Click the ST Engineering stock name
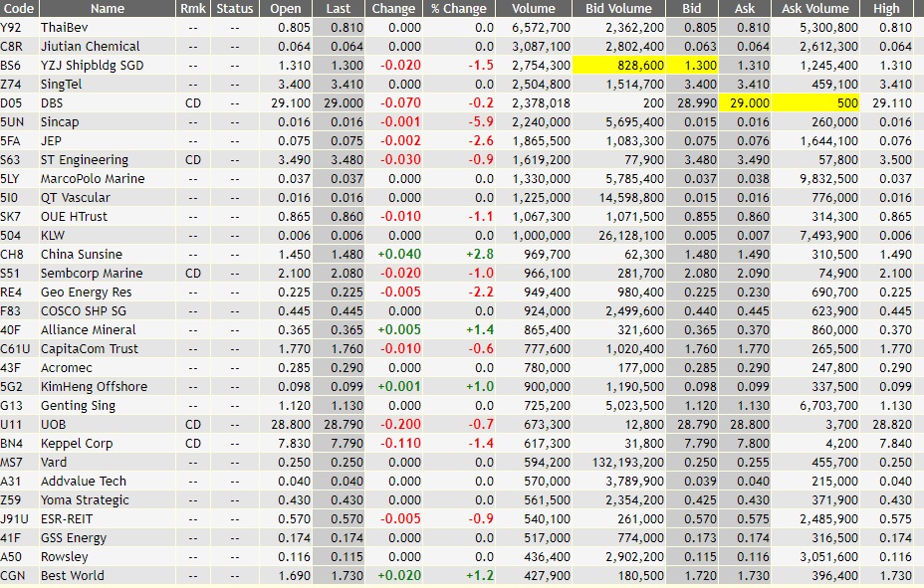Screen dimensions: 924x588 pos(85,159)
